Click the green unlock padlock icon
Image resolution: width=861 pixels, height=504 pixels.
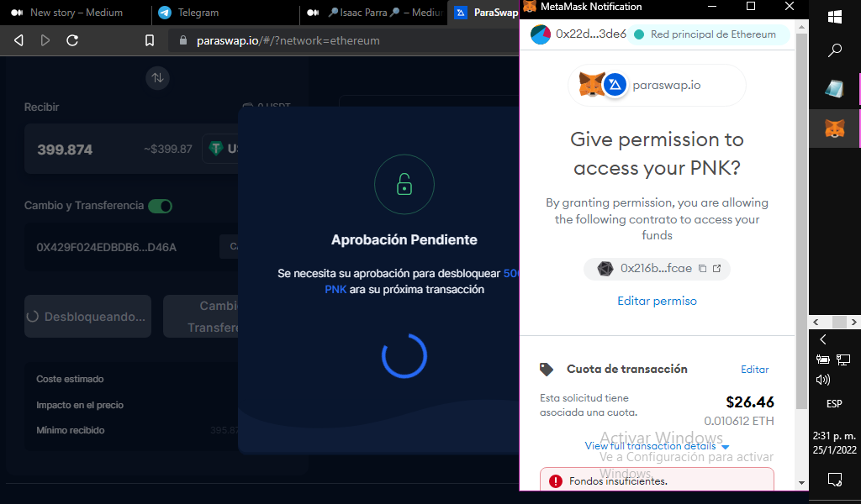[x=404, y=185]
